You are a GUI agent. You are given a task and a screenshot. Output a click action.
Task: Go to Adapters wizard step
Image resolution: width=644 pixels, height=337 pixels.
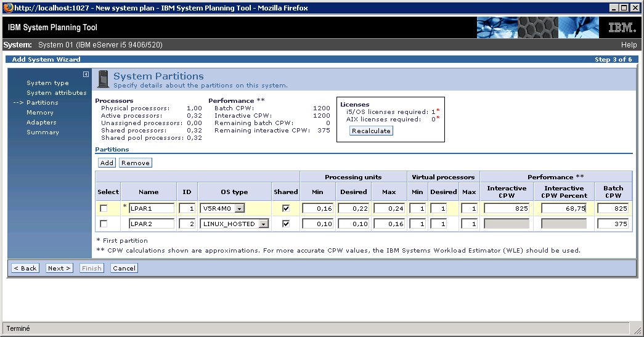(x=41, y=123)
